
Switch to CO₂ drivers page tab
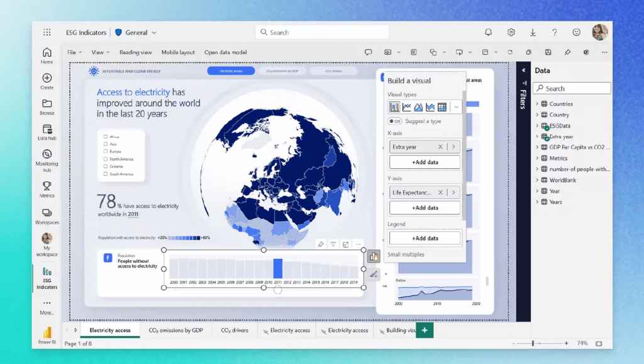click(235, 330)
